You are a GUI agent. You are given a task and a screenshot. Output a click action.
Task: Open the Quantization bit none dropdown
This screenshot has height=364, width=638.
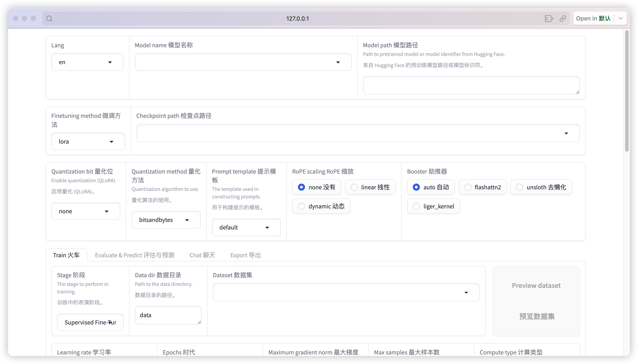point(86,211)
